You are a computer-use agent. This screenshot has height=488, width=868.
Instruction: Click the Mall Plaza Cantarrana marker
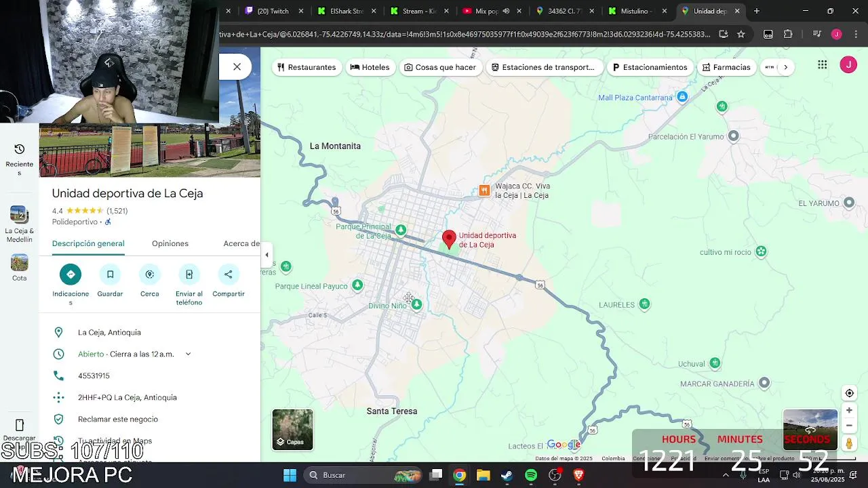[683, 98]
